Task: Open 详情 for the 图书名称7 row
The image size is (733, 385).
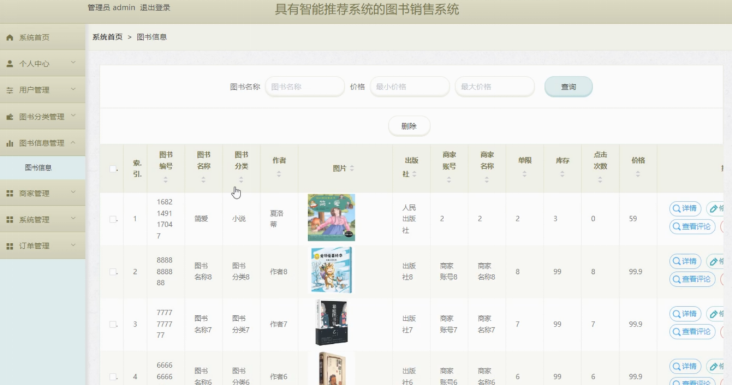Action: pos(685,314)
